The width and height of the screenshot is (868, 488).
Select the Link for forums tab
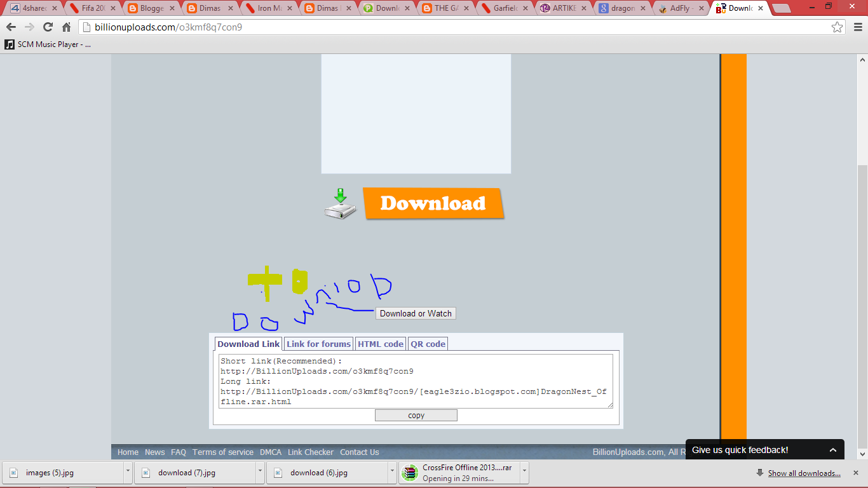318,344
